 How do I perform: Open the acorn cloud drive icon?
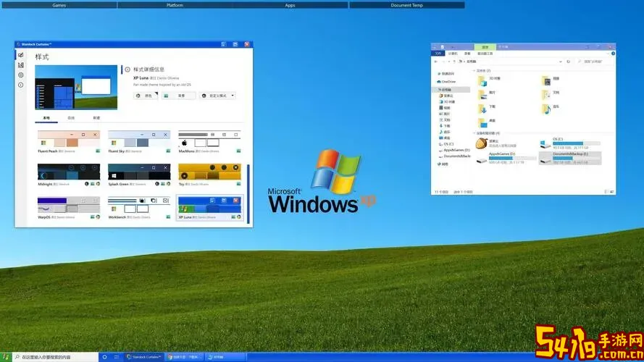[481, 143]
